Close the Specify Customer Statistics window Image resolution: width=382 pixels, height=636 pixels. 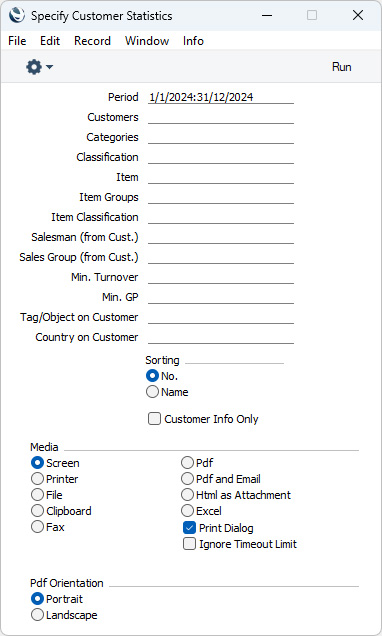tap(358, 15)
